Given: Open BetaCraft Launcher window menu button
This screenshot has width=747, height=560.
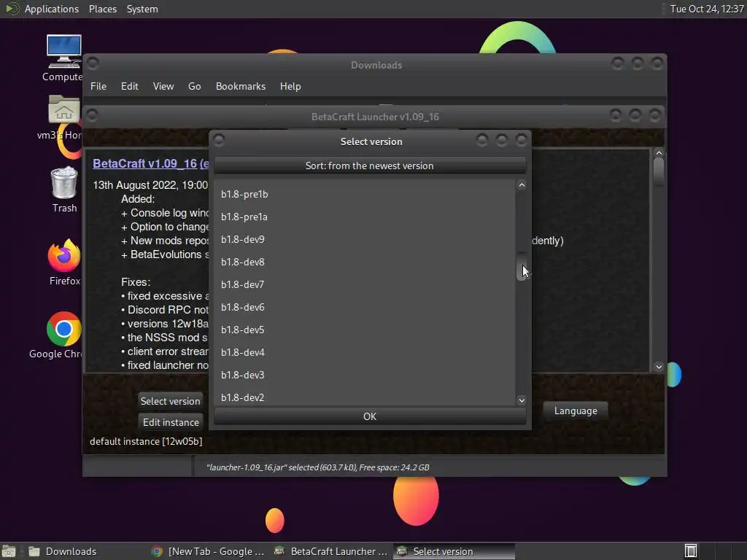Looking at the screenshot, I should (93, 115).
